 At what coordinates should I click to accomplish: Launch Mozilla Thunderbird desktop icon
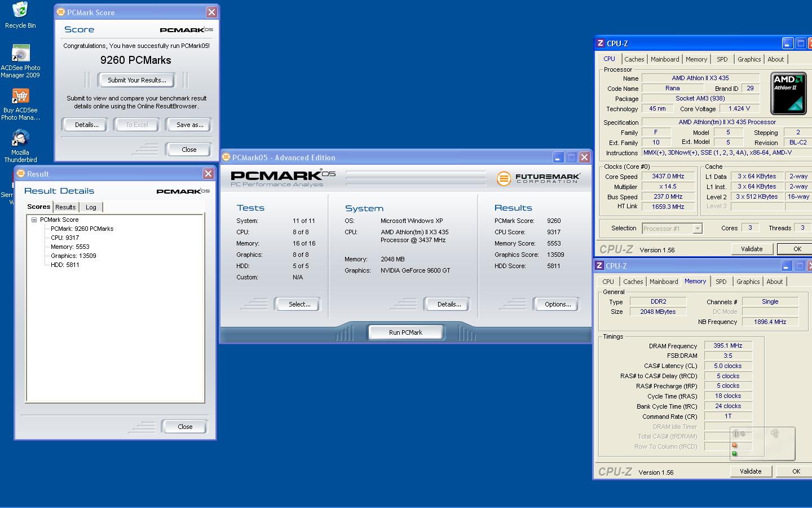[x=20, y=146]
